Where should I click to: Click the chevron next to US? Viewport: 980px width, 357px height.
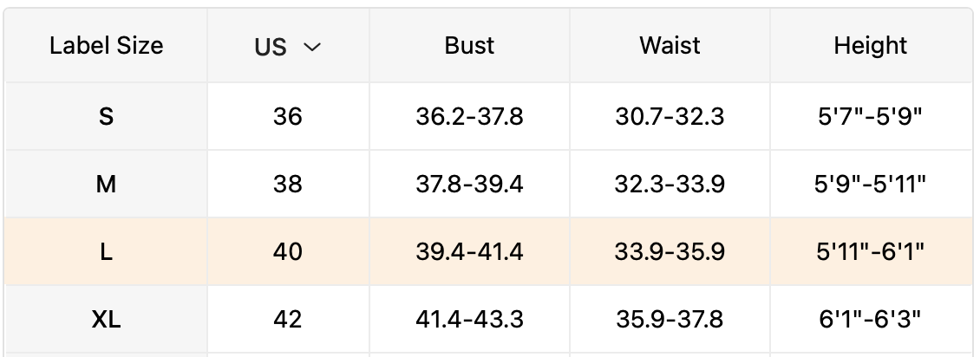coord(312,48)
